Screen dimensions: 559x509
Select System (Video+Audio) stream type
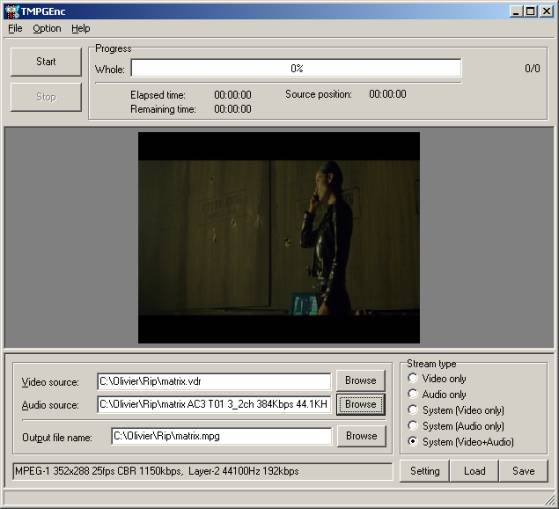click(461, 442)
